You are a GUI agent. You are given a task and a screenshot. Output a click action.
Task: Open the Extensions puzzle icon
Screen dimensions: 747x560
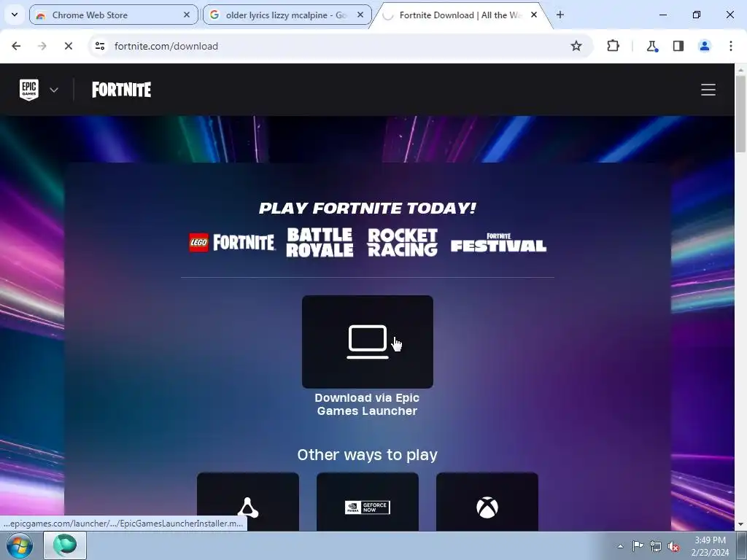pos(613,46)
